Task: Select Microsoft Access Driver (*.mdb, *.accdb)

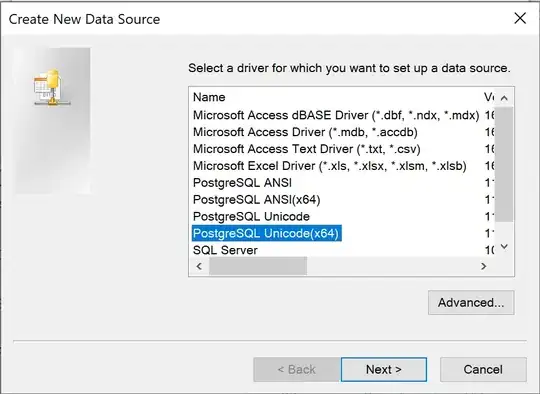Action: pos(305,132)
